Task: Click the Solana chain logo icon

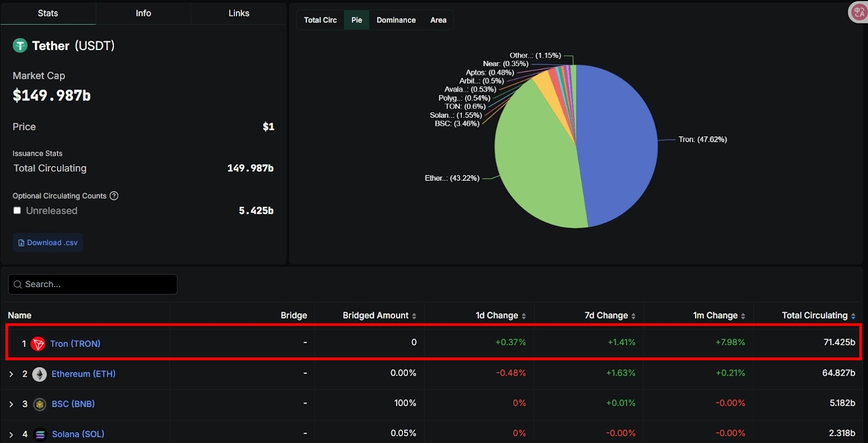Action: 40,434
